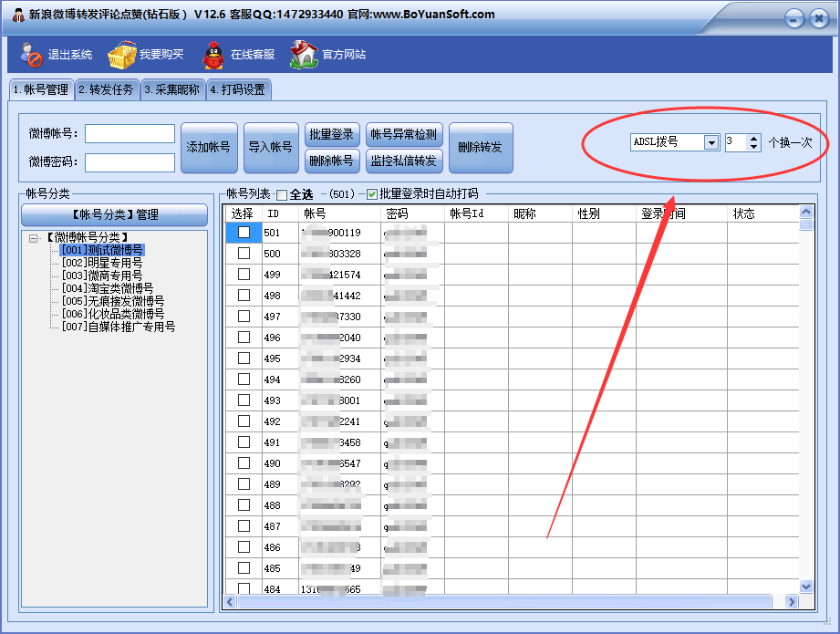Select [001]测试微博号 category
Screen dimensions: 840x634
tap(102, 250)
